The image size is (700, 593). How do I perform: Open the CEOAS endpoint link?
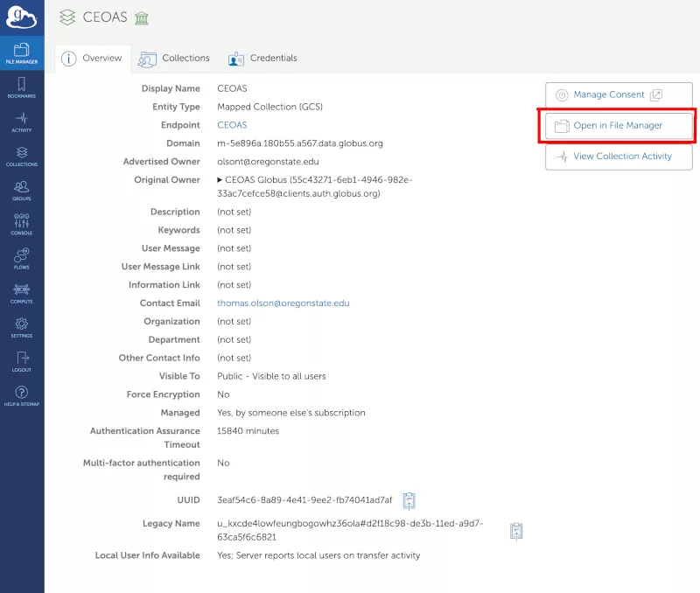(232, 125)
